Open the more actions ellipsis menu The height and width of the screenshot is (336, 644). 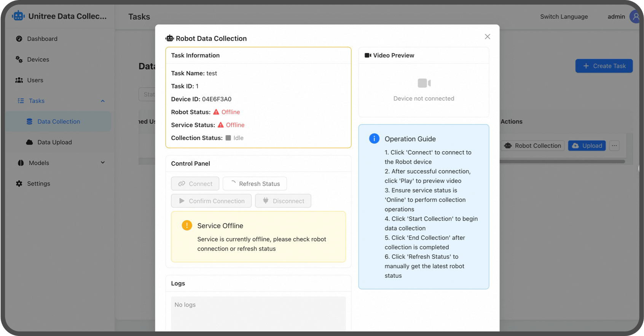[x=614, y=146]
